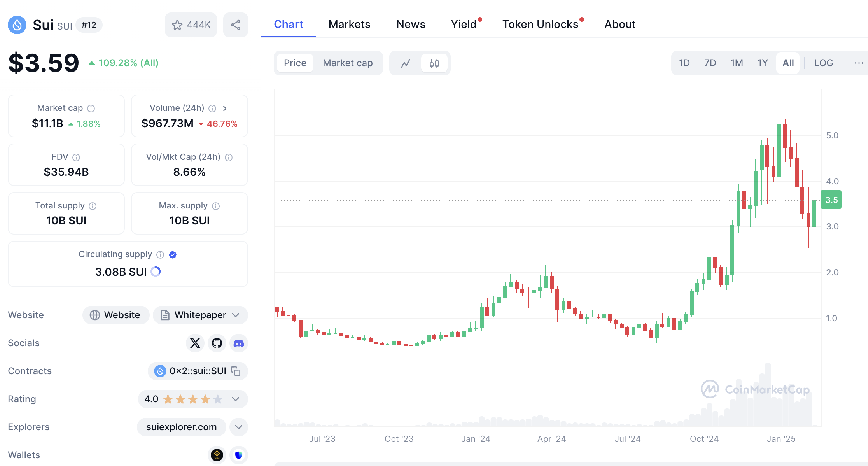The image size is (868, 466).
Task: Open X (Twitter) social icon
Action: tap(195, 343)
